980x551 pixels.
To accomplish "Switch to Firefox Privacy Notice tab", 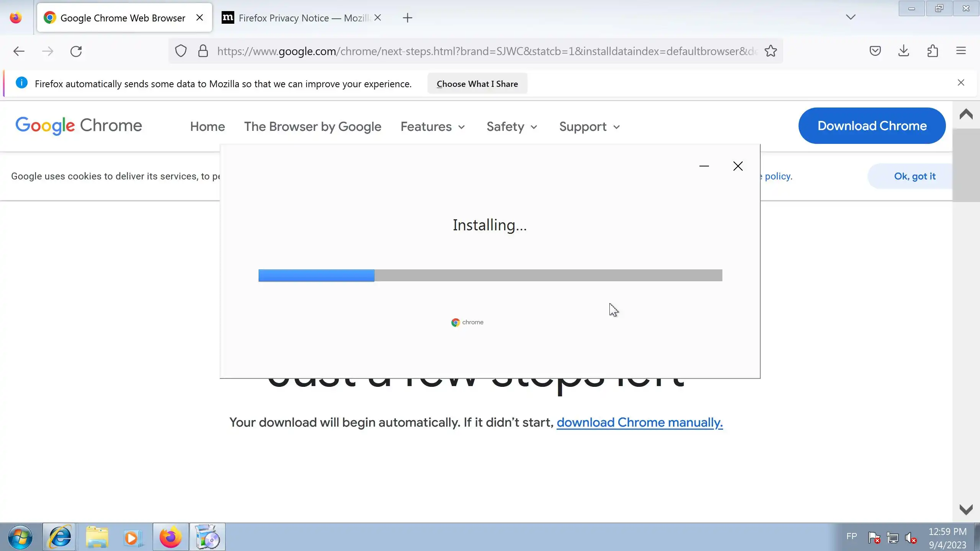I will point(299,18).
